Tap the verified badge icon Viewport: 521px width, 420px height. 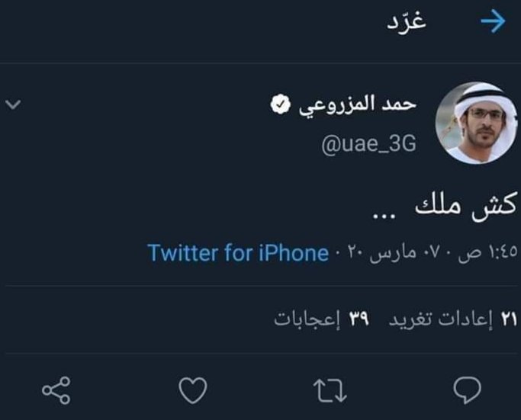click(x=281, y=104)
